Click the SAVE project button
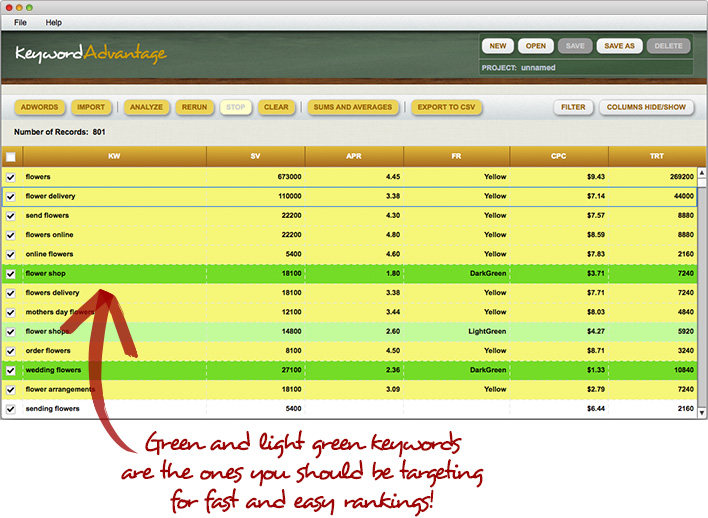Image resolution: width=708 pixels, height=518 pixels. point(575,46)
